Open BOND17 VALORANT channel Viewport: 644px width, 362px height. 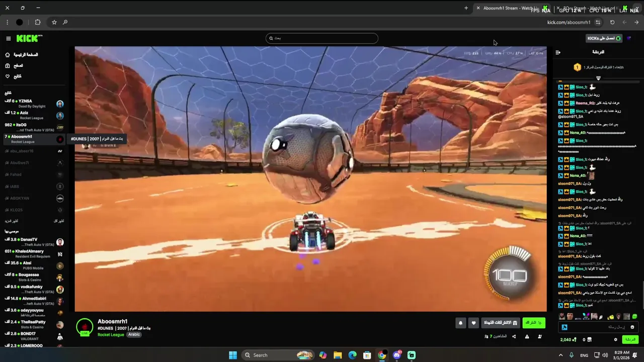[x=33, y=336]
